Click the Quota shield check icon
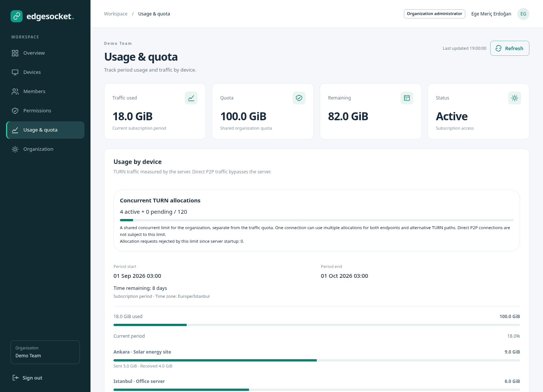This screenshot has width=543, height=392. point(299,98)
